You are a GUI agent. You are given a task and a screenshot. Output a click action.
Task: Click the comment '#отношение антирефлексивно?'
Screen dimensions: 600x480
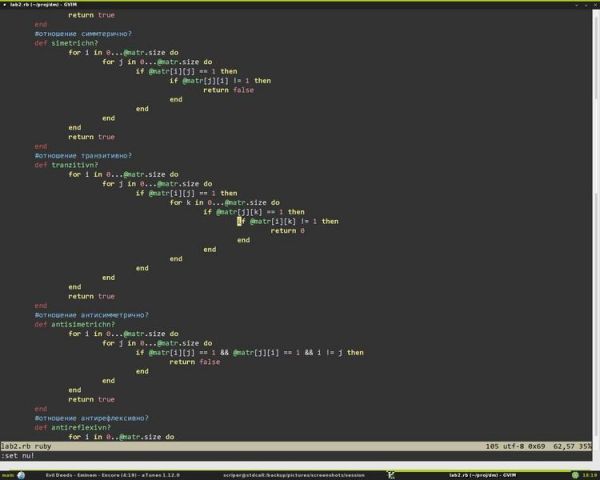(x=91, y=418)
